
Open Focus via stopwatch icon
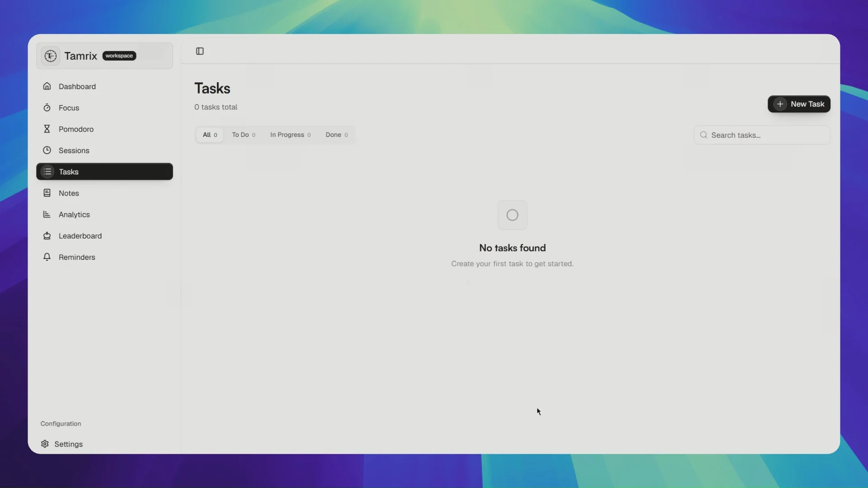pos(47,108)
